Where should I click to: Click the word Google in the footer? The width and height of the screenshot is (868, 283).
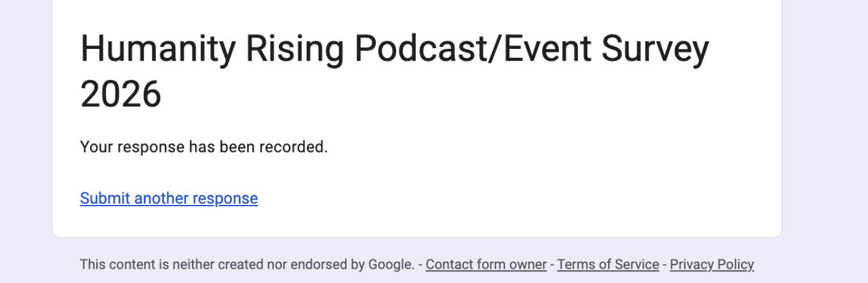[x=391, y=265]
